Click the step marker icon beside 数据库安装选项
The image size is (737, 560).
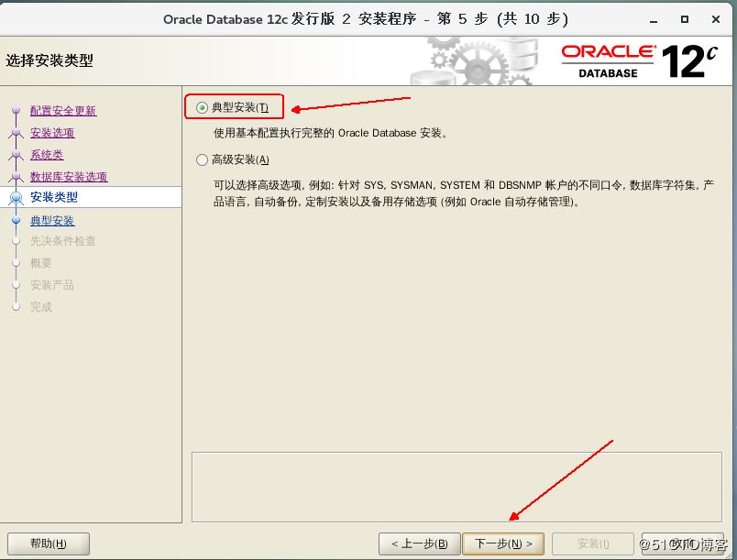pos(16,177)
